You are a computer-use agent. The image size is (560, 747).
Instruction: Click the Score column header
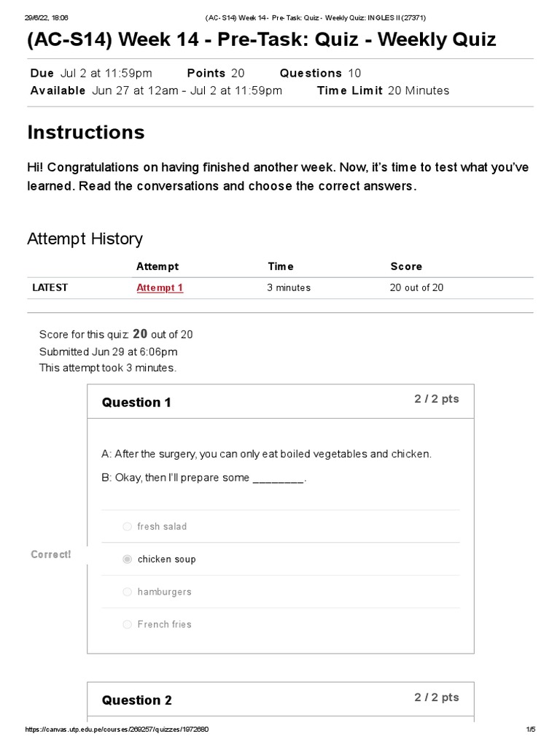click(406, 266)
